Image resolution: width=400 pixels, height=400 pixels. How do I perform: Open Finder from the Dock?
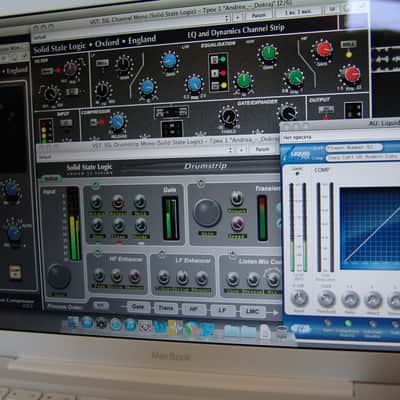(x=73, y=322)
